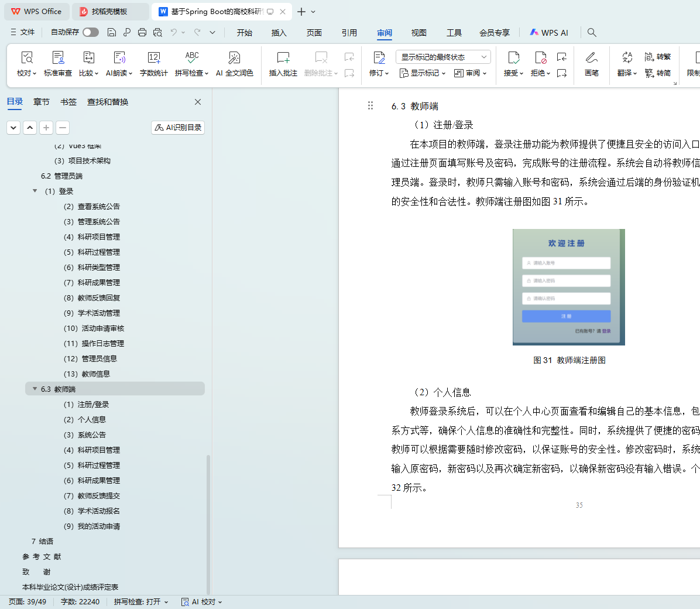The image size is (700, 609).
Task: Open the spell check (拼写检查) status dropdown
Action: click(141, 602)
